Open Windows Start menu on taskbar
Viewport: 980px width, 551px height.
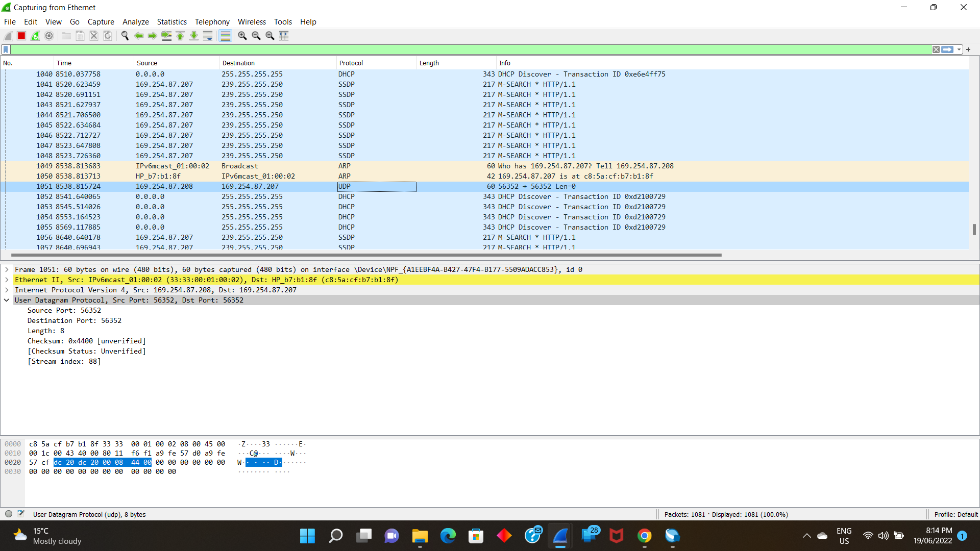[x=307, y=536]
